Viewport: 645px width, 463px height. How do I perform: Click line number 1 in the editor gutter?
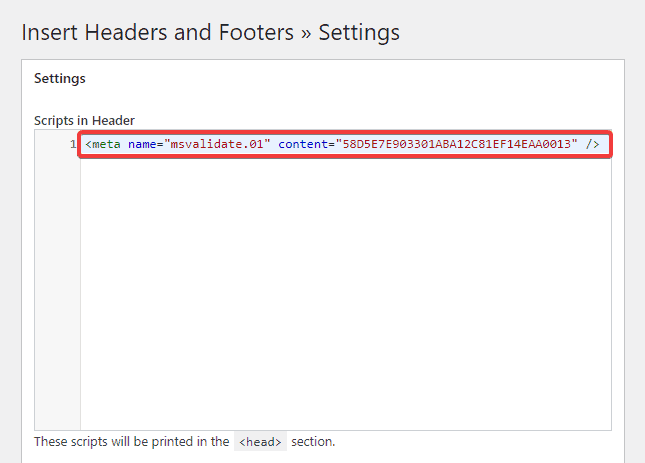[73, 145]
